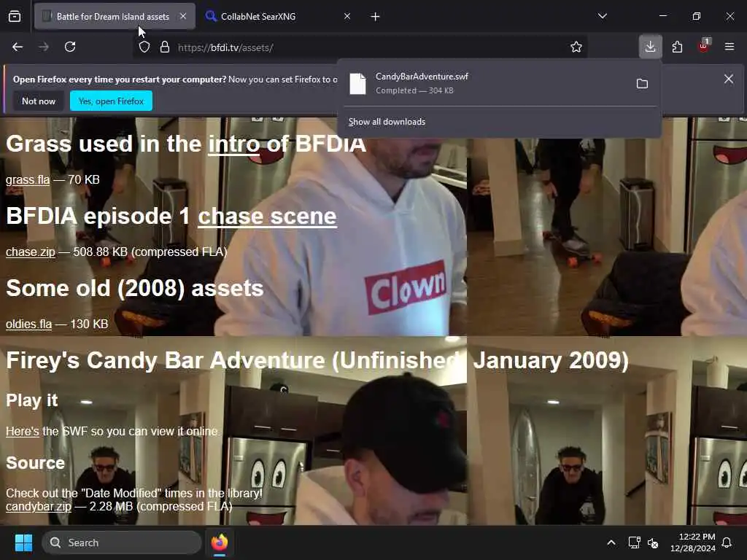Open the clock showing 12:22 PM
This screenshot has width=747, height=560.
click(693, 542)
